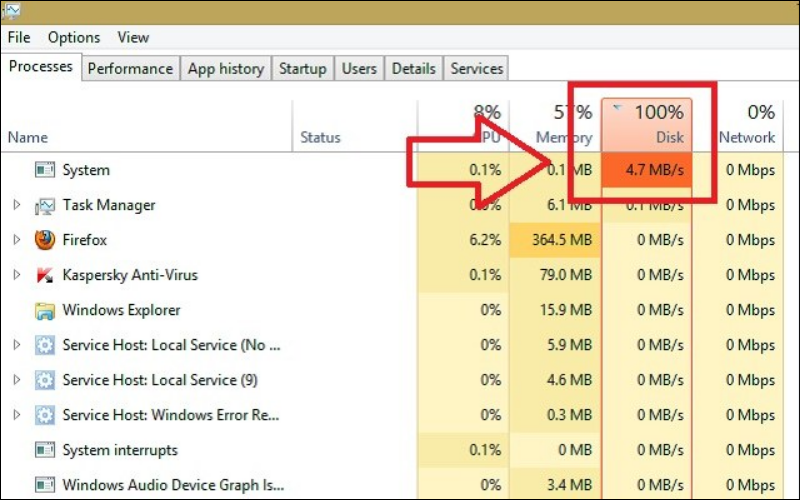The image size is (800, 500).
Task: Click Service Host Windows Error 0.3 MB cell
Action: tap(555, 415)
